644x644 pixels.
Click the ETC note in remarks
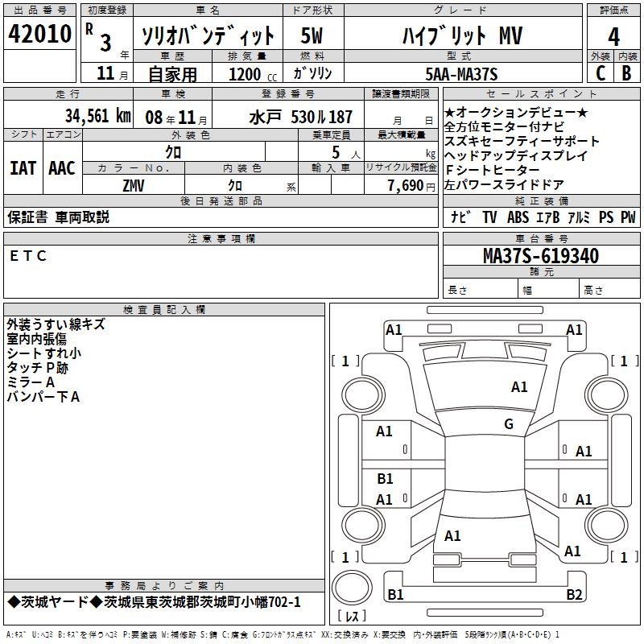[28, 256]
